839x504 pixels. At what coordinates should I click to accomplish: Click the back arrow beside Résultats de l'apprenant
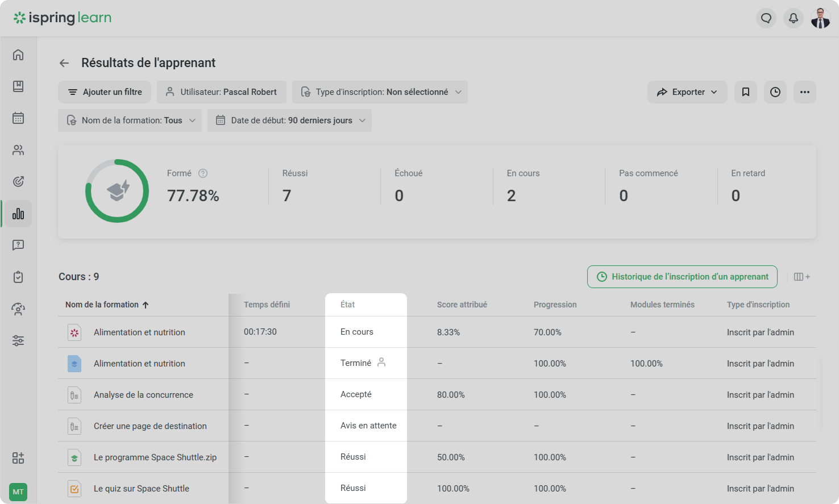pos(64,63)
